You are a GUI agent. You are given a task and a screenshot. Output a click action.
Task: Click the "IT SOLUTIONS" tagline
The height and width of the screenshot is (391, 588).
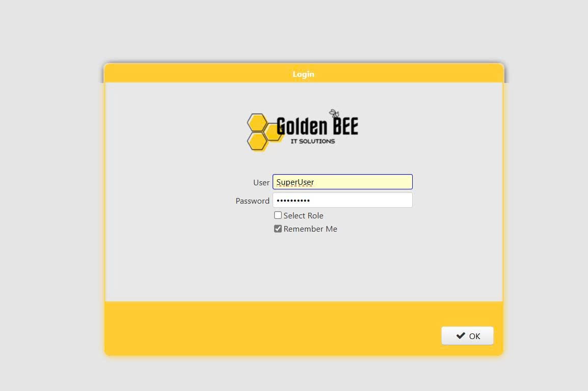click(x=312, y=141)
